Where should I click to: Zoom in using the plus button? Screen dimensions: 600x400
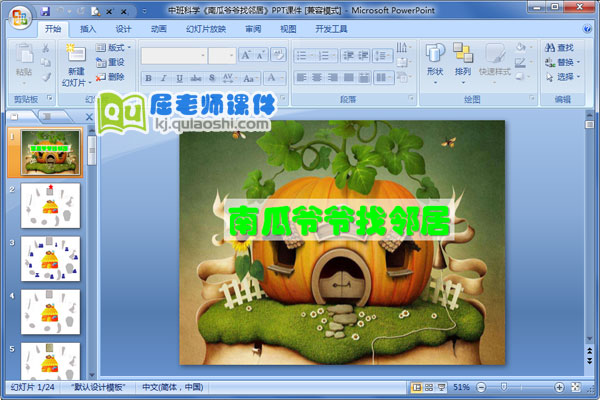tap(559, 387)
